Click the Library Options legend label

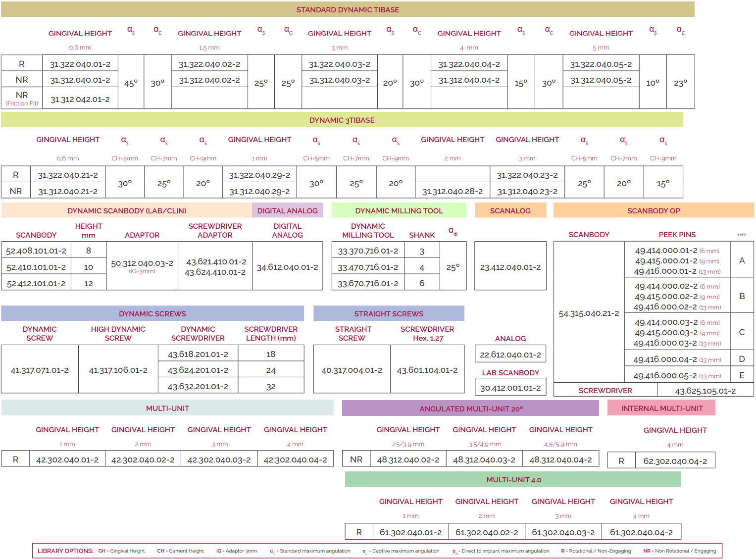[x=65, y=551]
